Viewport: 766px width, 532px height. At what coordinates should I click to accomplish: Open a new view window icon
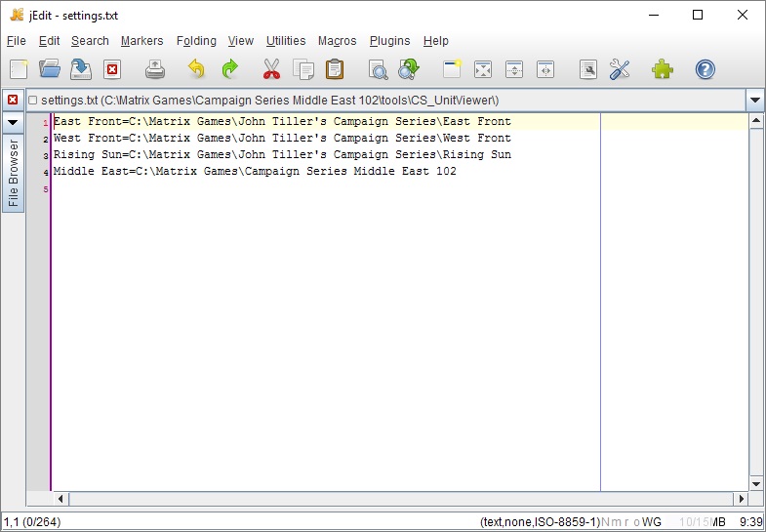point(452,69)
